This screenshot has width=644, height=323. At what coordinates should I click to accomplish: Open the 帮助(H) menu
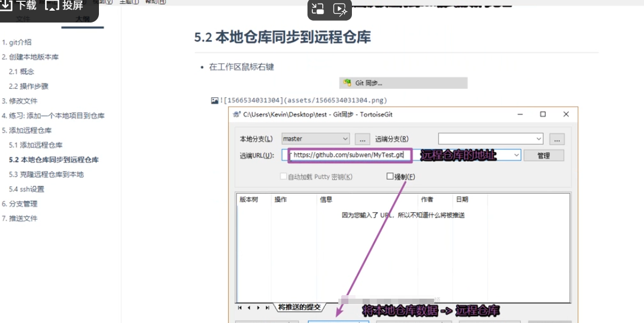click(x=155, y=2)
